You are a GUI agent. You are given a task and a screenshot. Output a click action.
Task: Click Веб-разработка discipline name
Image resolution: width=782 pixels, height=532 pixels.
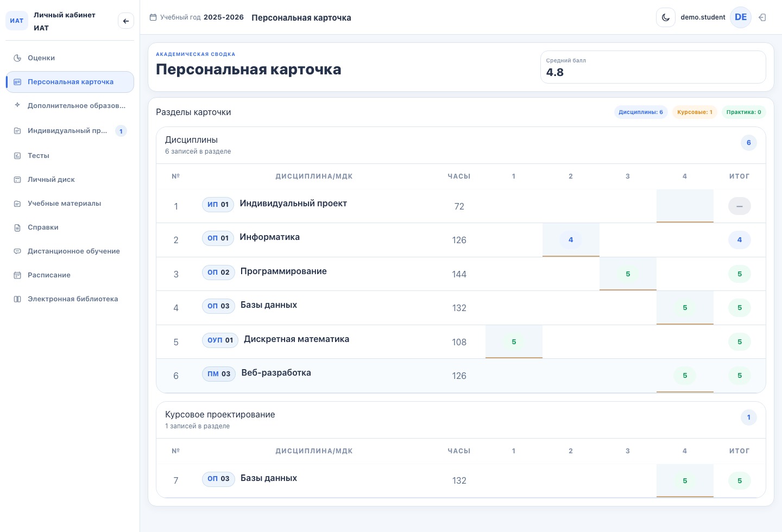pos(276,373)
